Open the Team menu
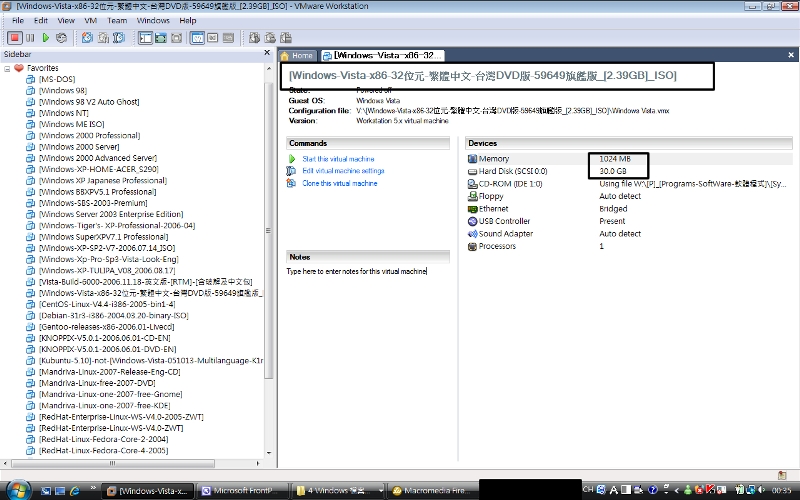Screen dimensions: 800x500 pos(117,20)
